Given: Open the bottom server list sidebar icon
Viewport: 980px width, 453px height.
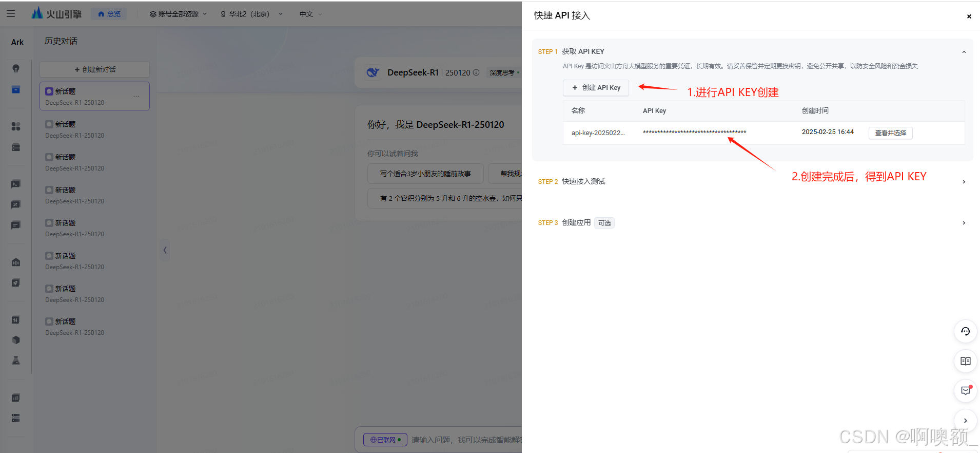Looking at the screenshot, I should 16,418.
